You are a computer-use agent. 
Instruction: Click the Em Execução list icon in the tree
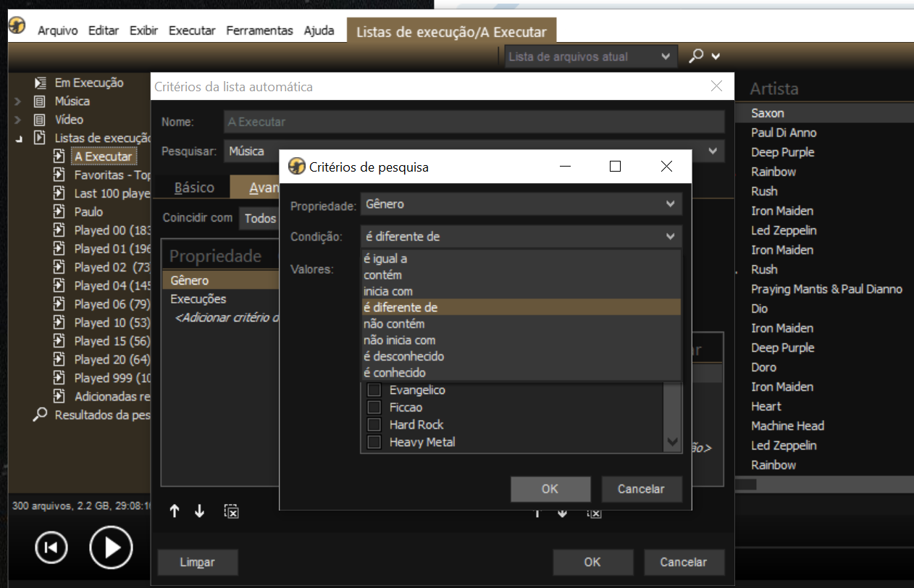41,83
